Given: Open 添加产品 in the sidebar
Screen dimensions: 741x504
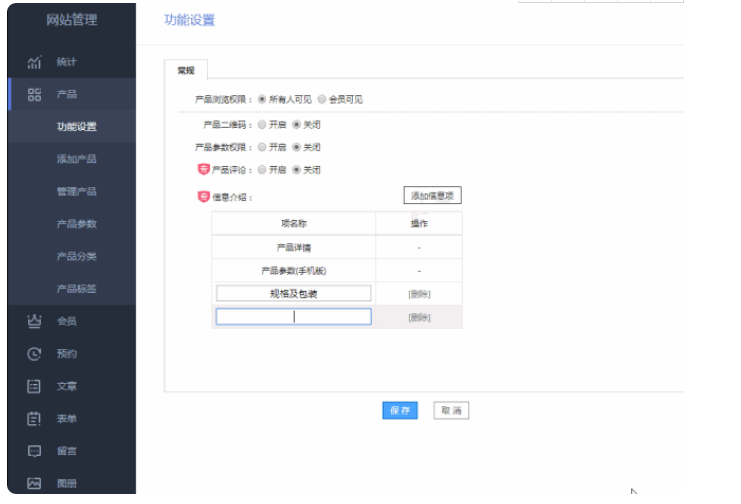Looking at the screenshot, I should pos(77,159).
